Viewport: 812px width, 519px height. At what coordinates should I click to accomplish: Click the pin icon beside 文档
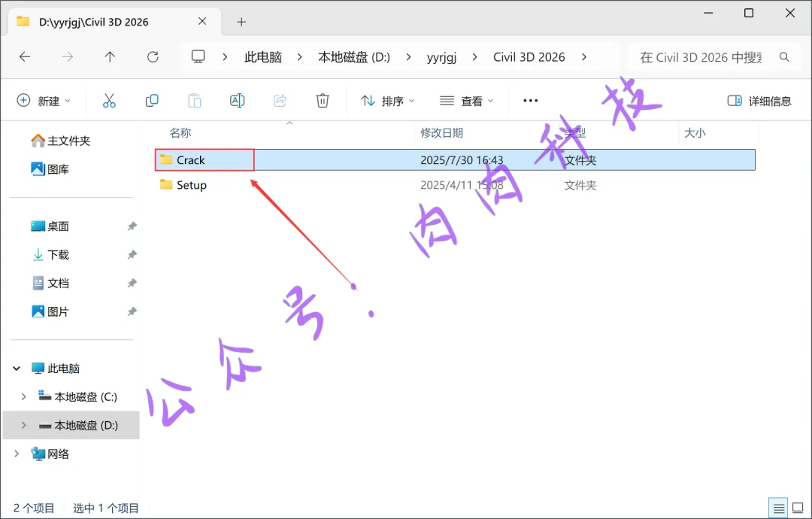[132, 284]
